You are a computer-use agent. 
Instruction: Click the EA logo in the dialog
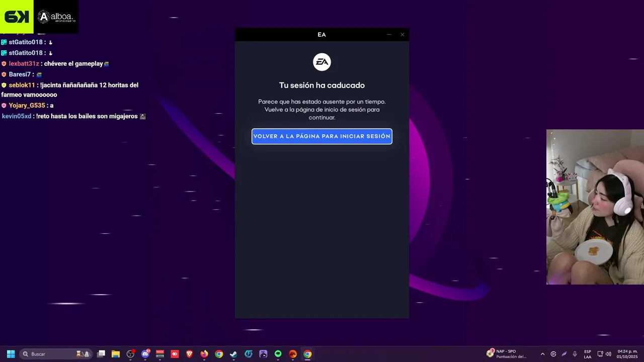[322, 62]
